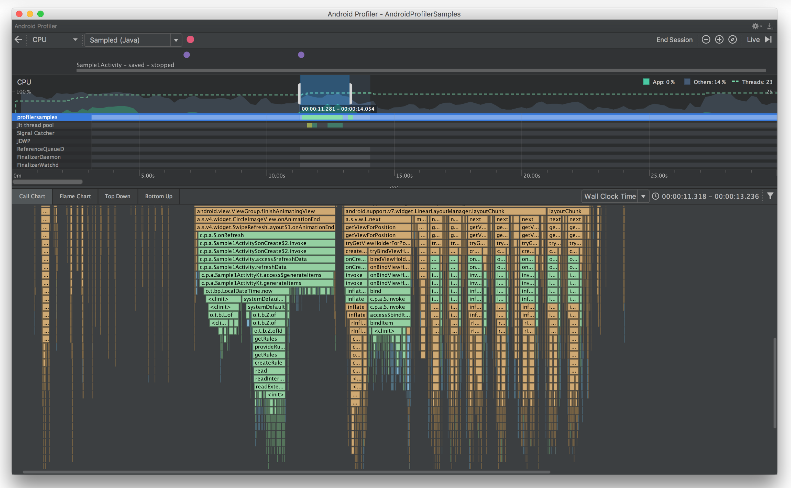791x488 pixels.
Task: Jump to live with the skip-to-end icon
Action: click(768, 39)
